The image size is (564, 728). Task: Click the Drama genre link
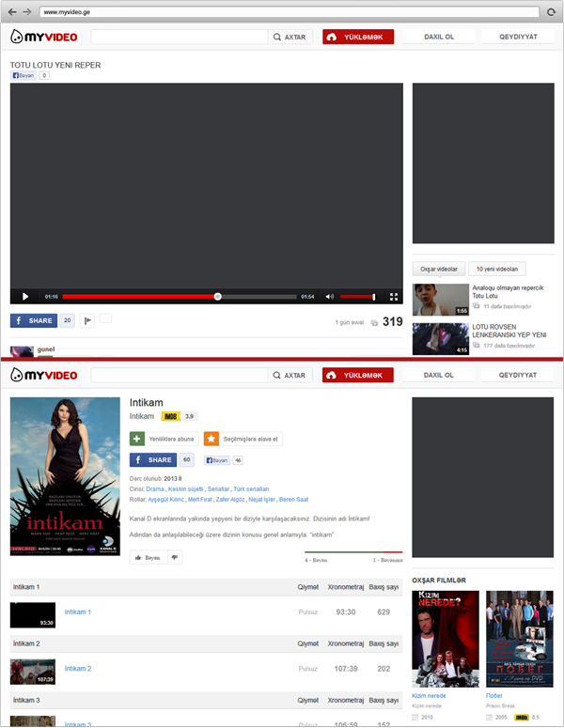click(x=155, y=489)
